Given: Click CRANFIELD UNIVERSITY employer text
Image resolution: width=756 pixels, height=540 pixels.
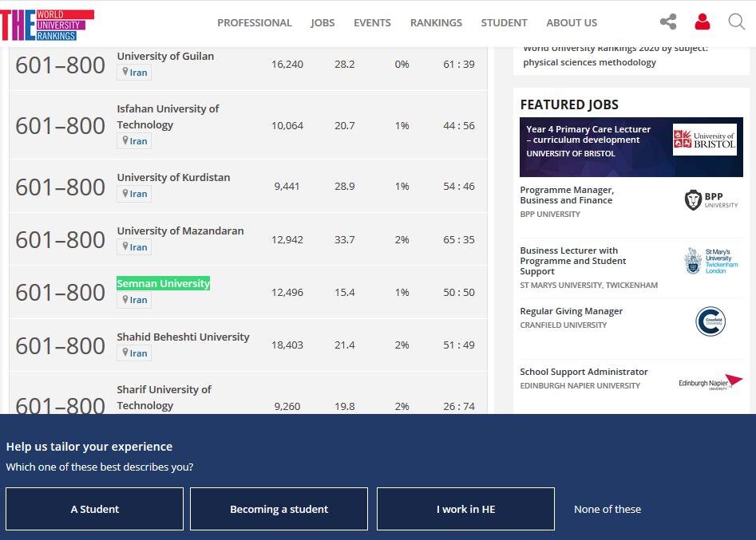Looking at the screenshot, I should (563, 325).
